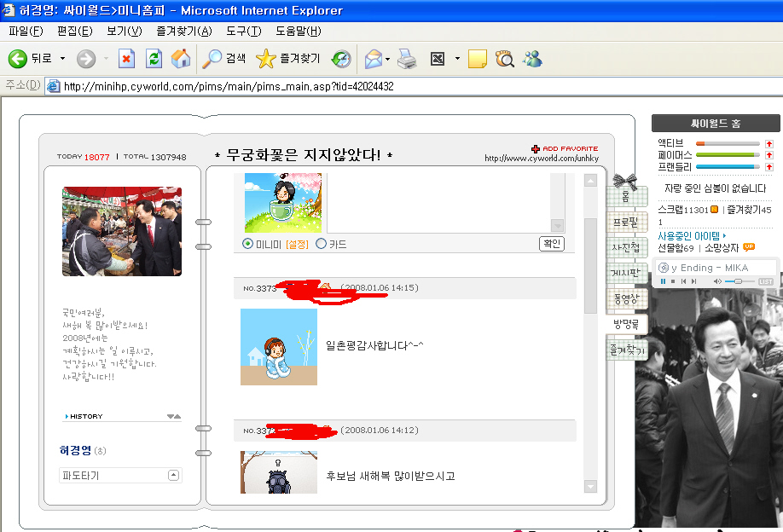Launch the Messenger toolbar icon
The height and width of the screenshot is (532, 783).
[533, 59]
